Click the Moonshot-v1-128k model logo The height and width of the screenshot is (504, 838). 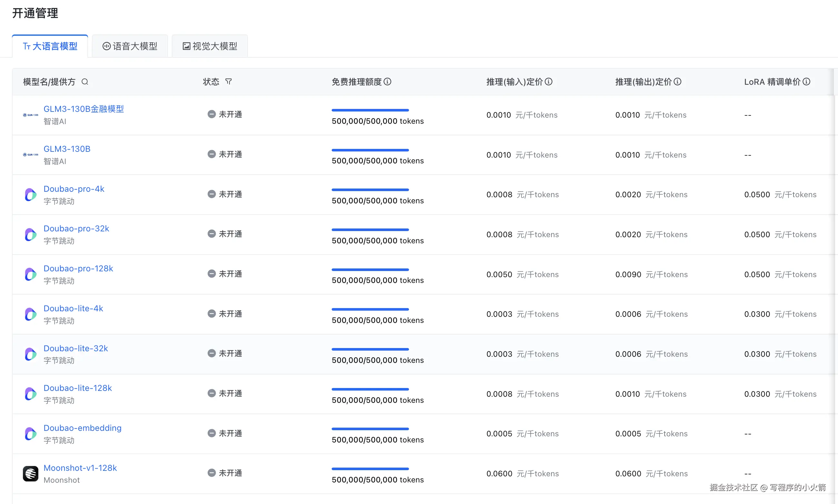coord(31,473)
